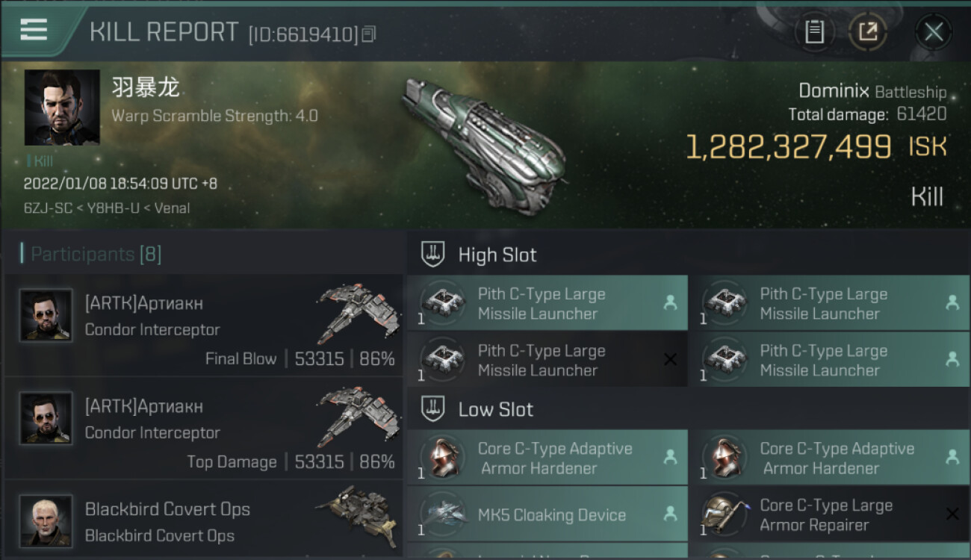Click the Low Slot shield icon
The image size is (971, 560).
pos(433,409)
